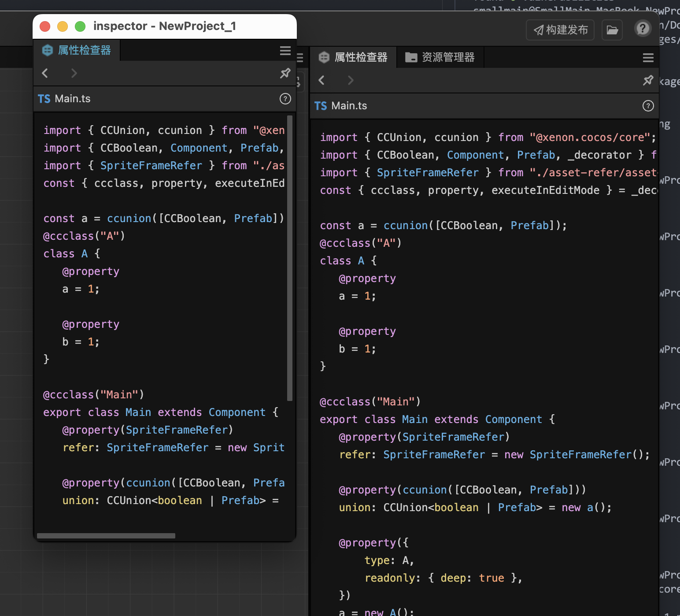Click vertical scrollbar of floating inspector code
This screenshot has width=680, height=616.
pos(290,258)
